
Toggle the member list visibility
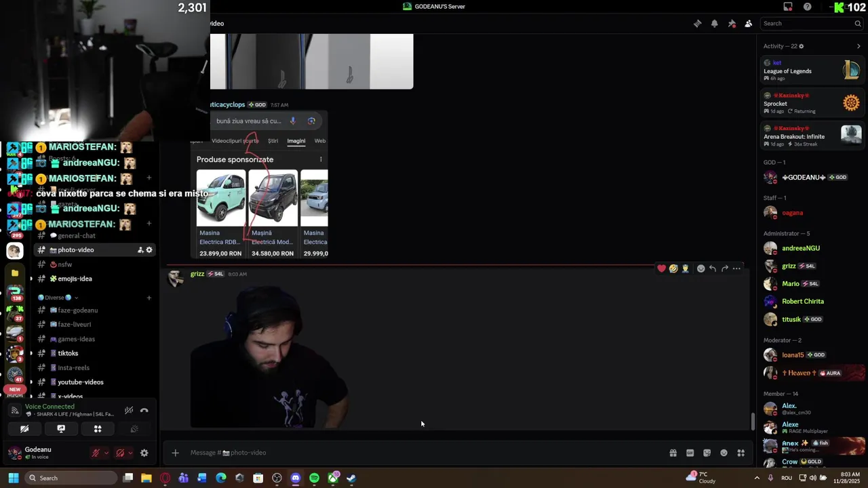pyautogui.click(x=749, y=24)
